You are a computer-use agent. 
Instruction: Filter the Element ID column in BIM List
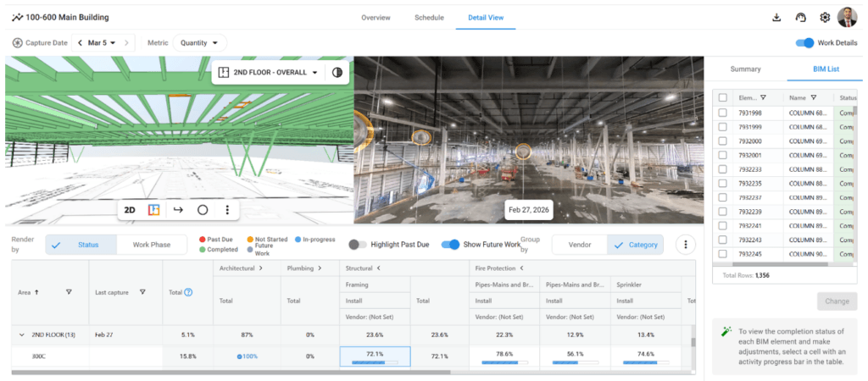coord(764,97)
